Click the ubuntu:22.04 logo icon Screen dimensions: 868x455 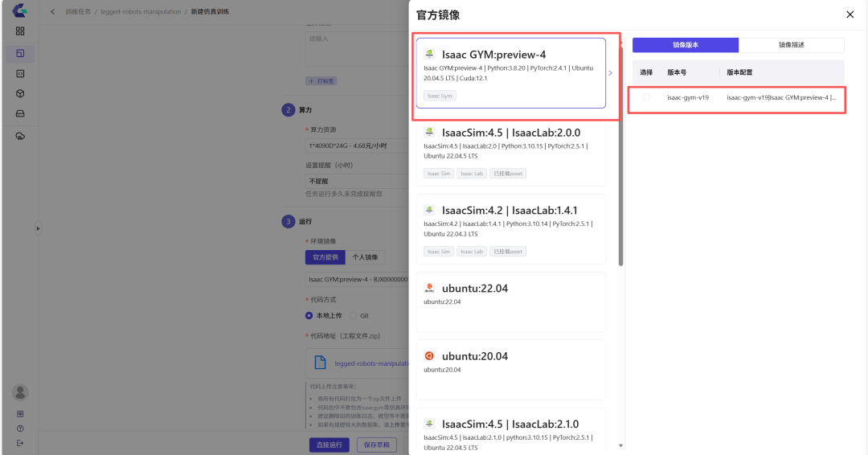tap(429, 288)
